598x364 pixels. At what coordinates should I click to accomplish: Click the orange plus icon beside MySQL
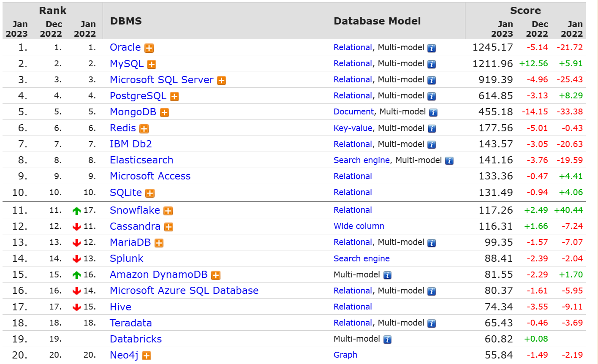152,64
